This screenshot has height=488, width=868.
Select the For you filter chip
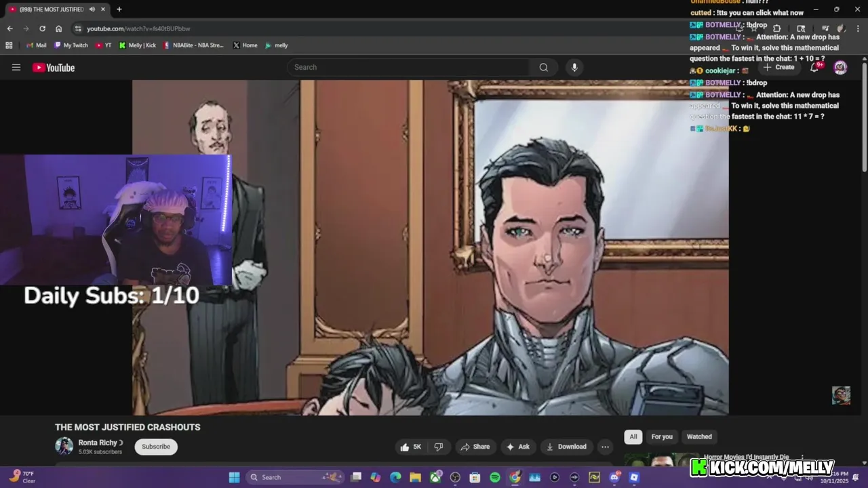[x=662, y=436]
